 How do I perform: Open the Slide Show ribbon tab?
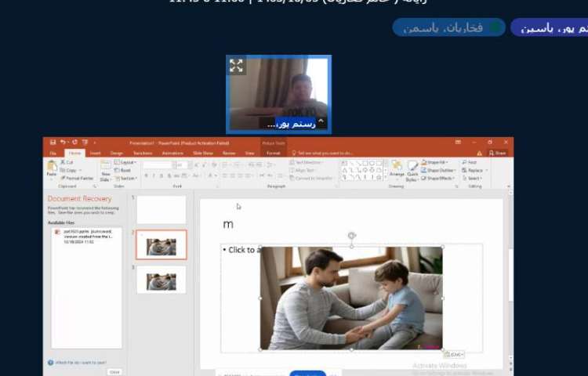203,154
